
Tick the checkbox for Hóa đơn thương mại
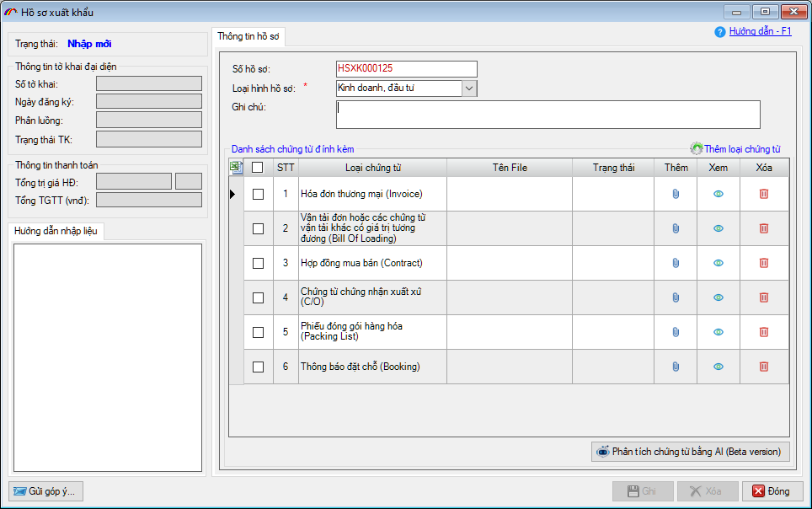(x=259, y=194)
